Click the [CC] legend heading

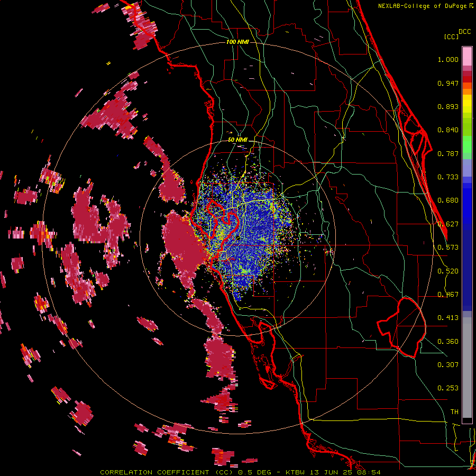(x=452, y=36)
